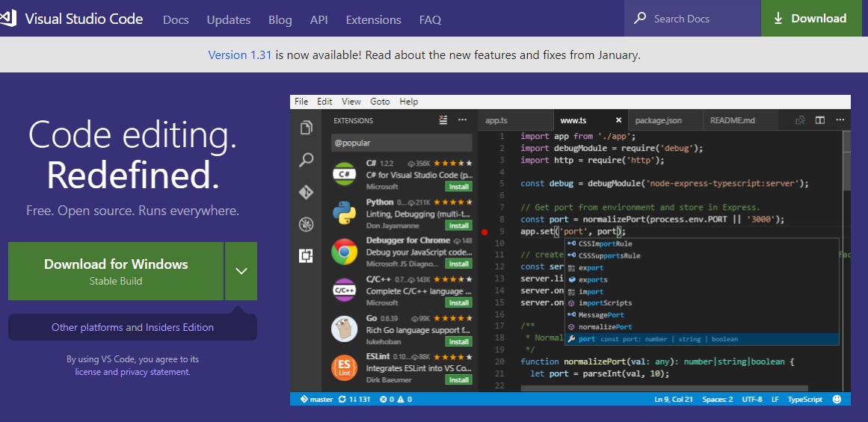Click the C# extension icon
This screenshot has height=422, width=868.
coord(344,173)
